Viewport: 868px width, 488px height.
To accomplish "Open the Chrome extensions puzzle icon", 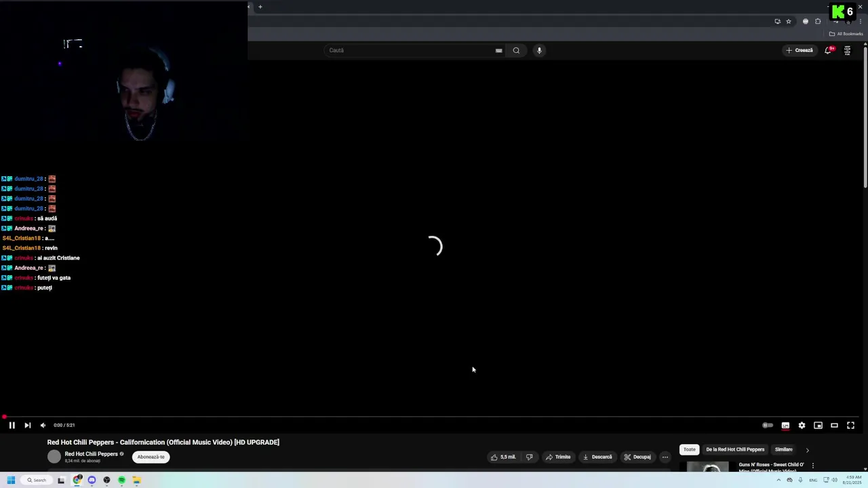I will [818, 21].
